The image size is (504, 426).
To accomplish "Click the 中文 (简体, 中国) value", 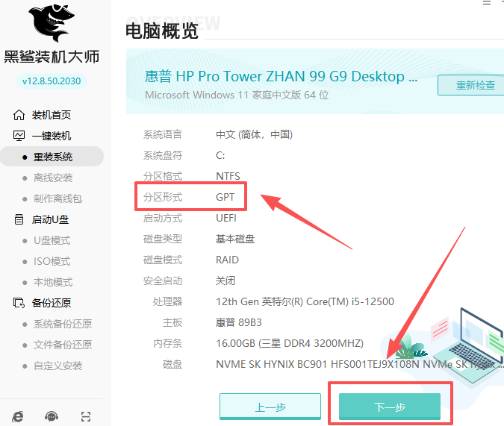I will tap(255, 134).
